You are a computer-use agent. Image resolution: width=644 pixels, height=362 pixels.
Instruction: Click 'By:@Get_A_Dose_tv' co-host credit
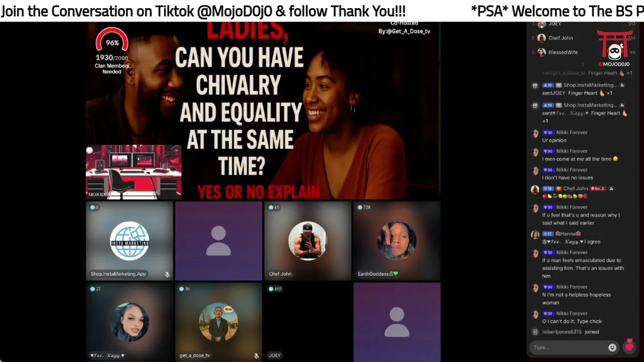tap(405, 31)
